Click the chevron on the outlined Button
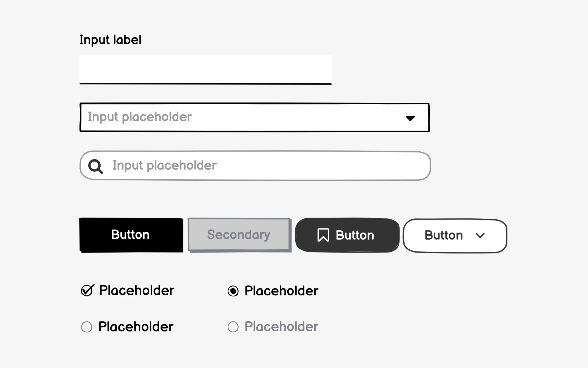This screenshot has width=588, height=368. point(480,235)
